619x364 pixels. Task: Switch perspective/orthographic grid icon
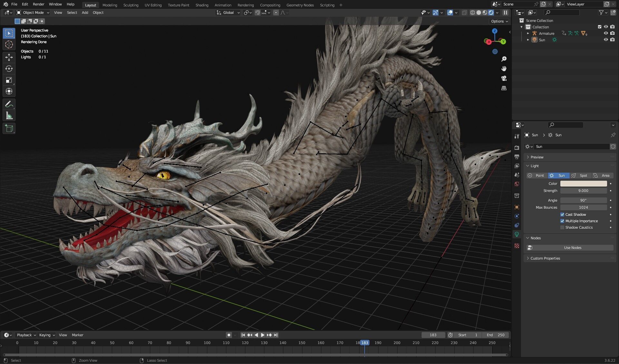[504, 88]
